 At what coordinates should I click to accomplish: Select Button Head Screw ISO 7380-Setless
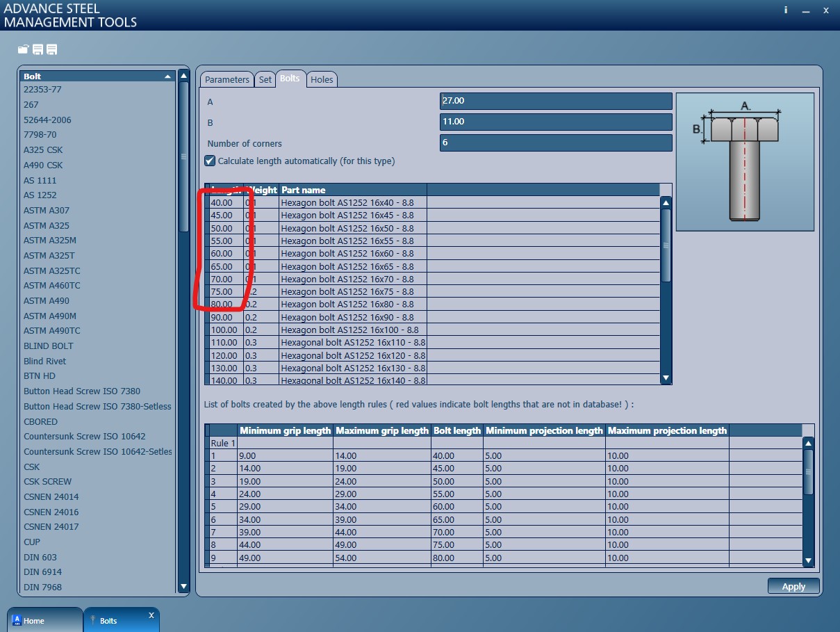(x=97, y=406)
